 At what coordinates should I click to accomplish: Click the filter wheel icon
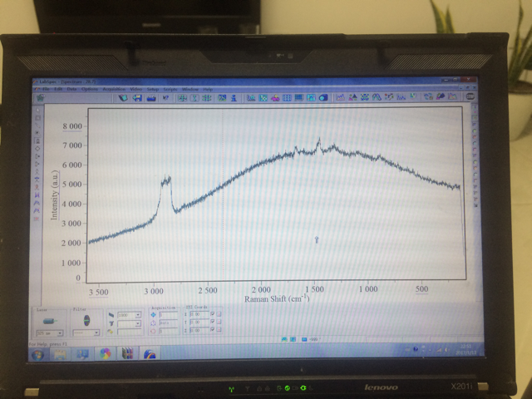pyautogui.click(x=86, y=320)
